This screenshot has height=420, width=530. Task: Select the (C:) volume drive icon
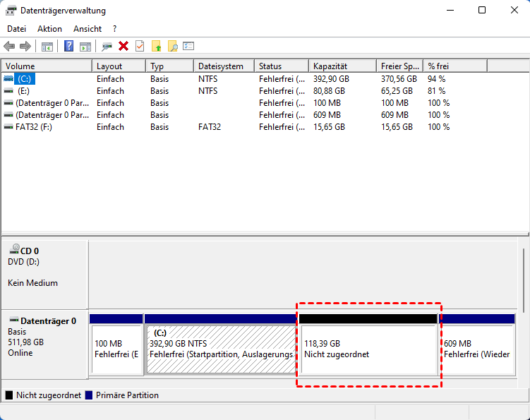(x=8, y=79)
